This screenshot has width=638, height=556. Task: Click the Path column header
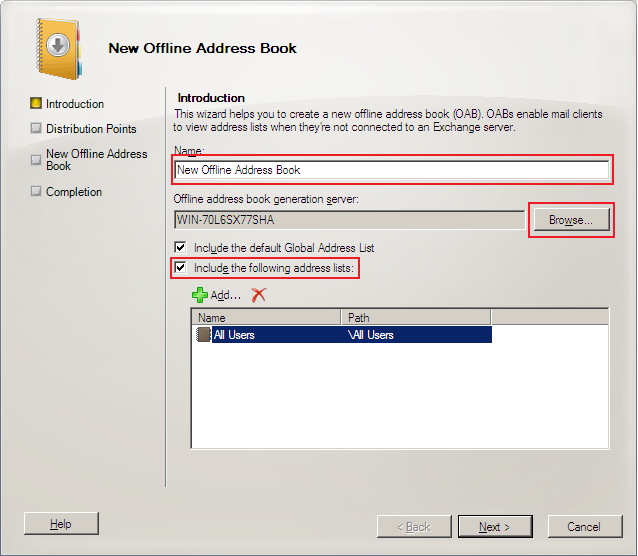pos(416,317)
